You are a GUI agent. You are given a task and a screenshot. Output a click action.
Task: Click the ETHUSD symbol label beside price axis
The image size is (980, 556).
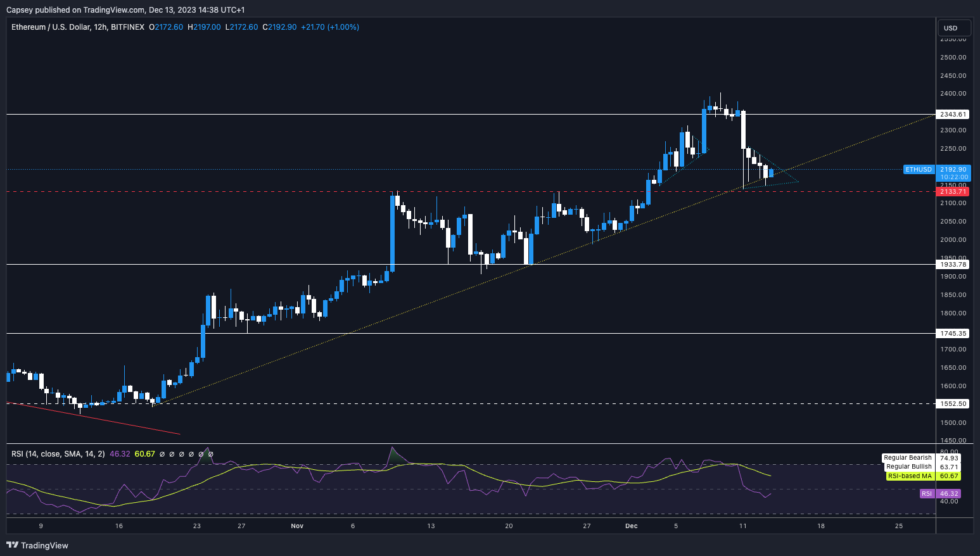[919, 170]
